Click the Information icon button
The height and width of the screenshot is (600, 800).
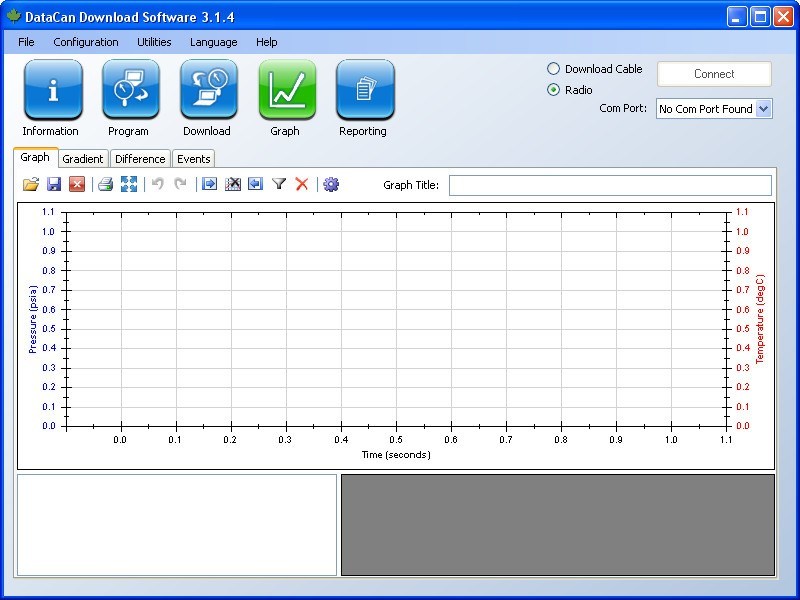(52, 89)
